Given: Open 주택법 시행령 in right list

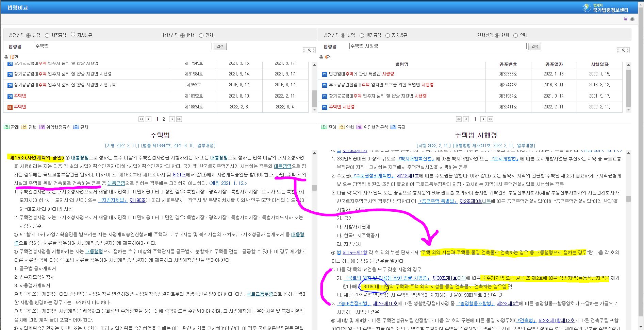Looking at the screenshot, I should pyautogui.click(x=342, y=107).
